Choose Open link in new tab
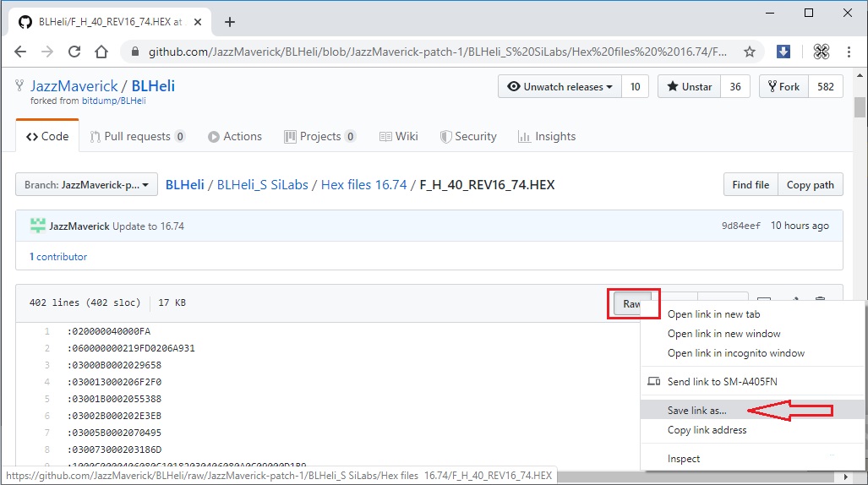This screenshot has width=868, height=485. [x=713, y=314]
